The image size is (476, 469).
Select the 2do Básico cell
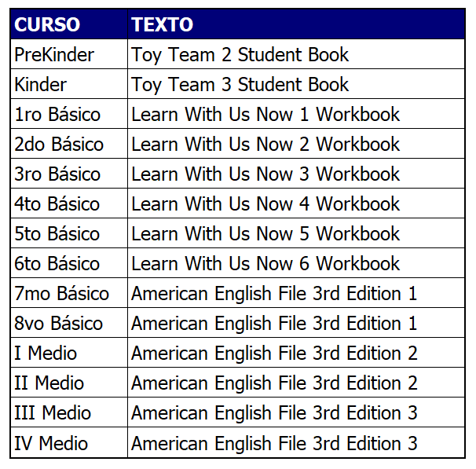point(59,145)
